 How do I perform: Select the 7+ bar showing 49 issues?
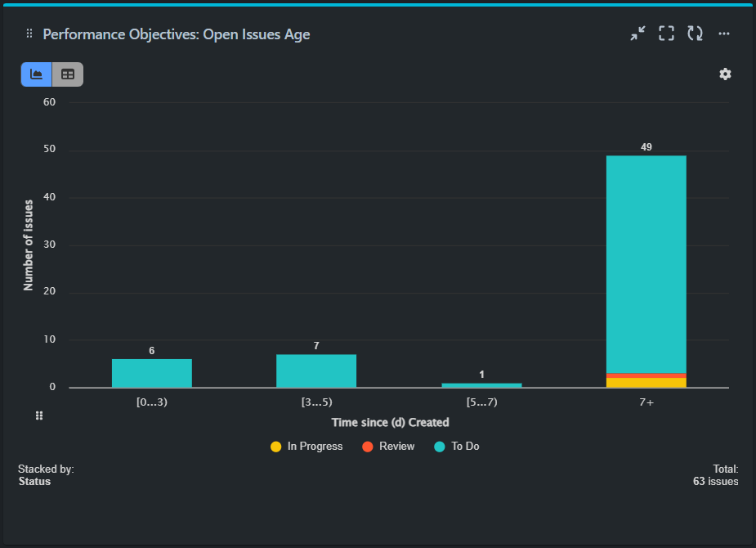coord(646,270)
